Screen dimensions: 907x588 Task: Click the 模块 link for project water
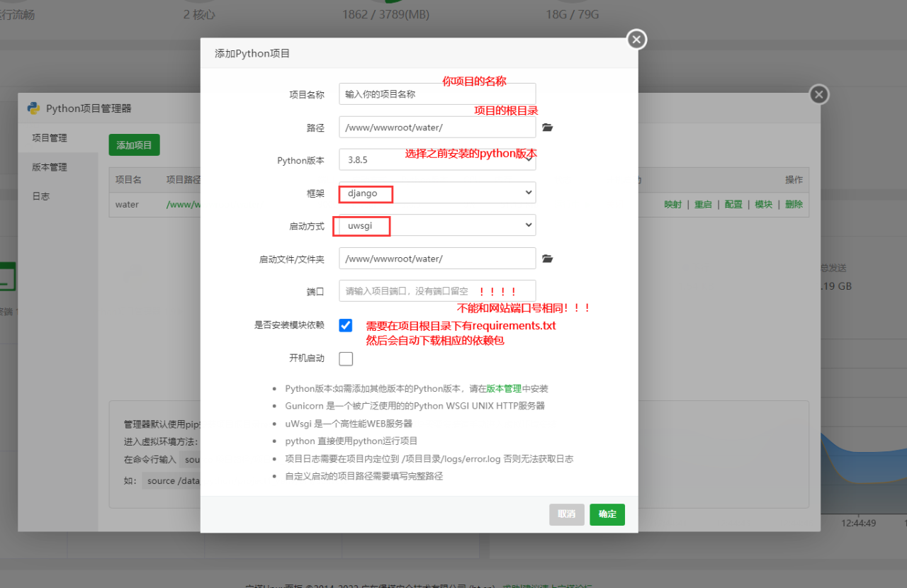pyautogui.click(x=764, y=204)
